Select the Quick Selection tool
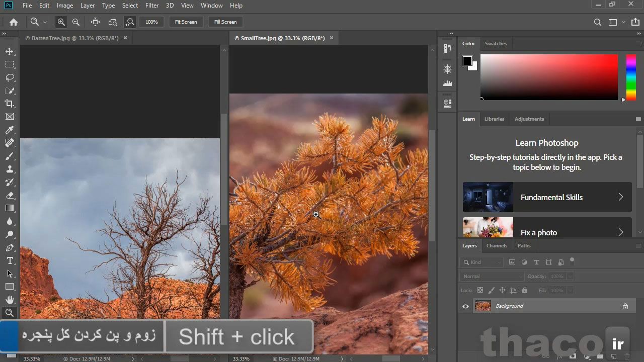The height and width of the screenshot is (362, 644). (x=10, y=90)
